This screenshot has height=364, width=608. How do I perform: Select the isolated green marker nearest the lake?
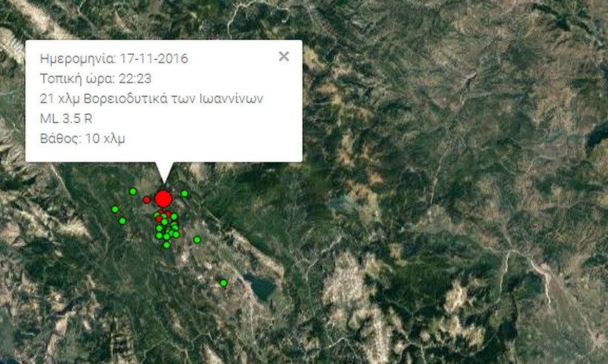pyautogui.click(x=223, y=283)
